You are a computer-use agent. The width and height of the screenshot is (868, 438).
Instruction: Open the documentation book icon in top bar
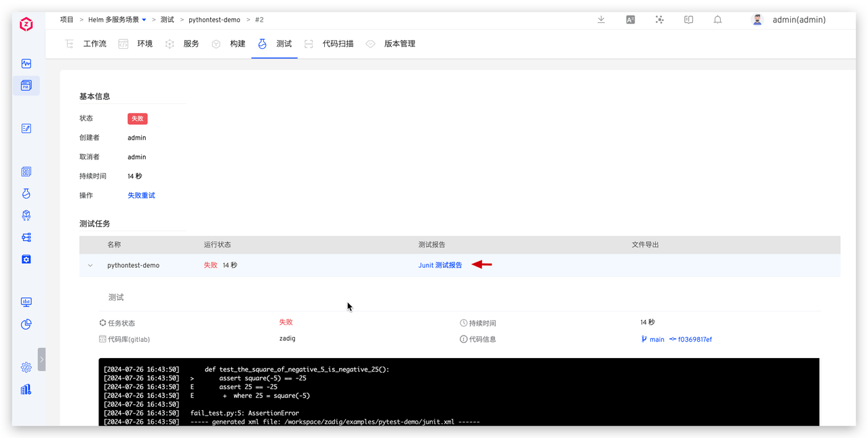[688, 19]
